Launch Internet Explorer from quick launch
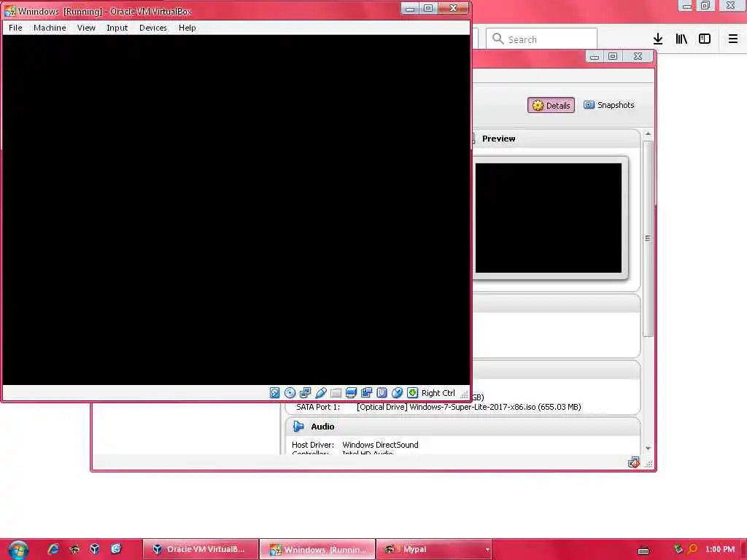This screenshot has height=560, width=747. click(53, 549)
